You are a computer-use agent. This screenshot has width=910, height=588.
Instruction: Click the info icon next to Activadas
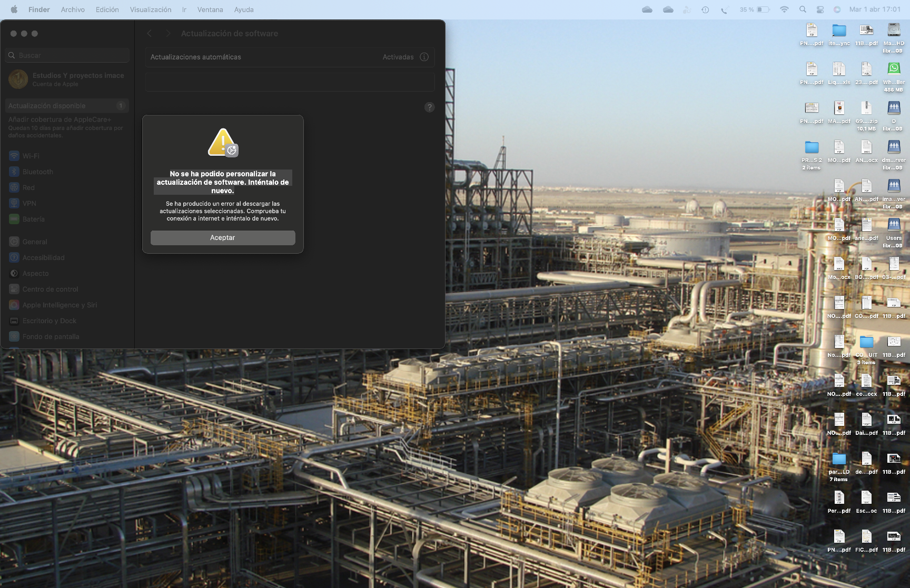click(424, 57)
